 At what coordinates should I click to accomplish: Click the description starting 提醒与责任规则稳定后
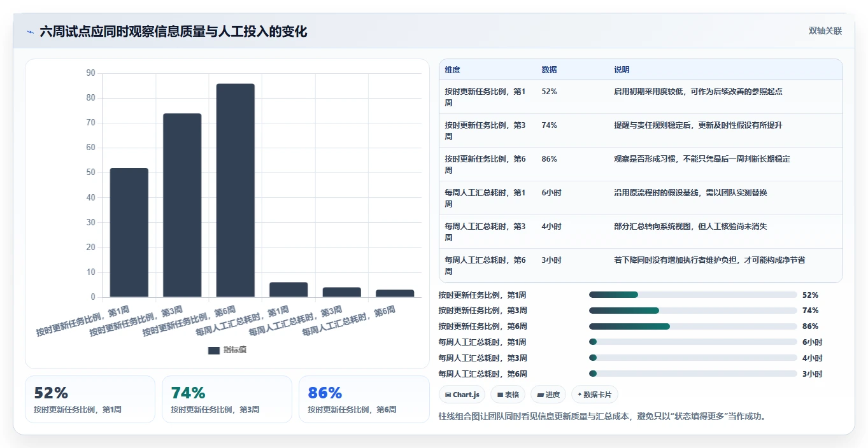pos(698,125)
